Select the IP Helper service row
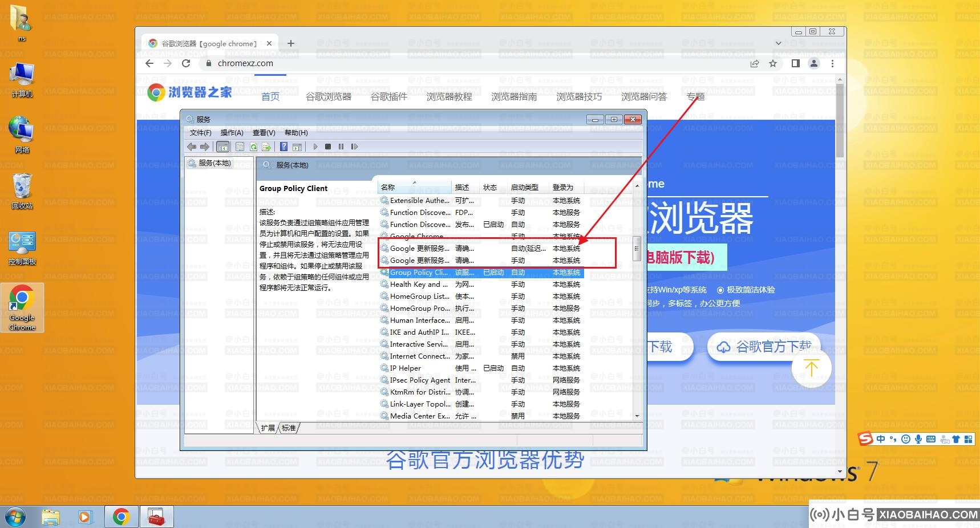 click(481, 368)
